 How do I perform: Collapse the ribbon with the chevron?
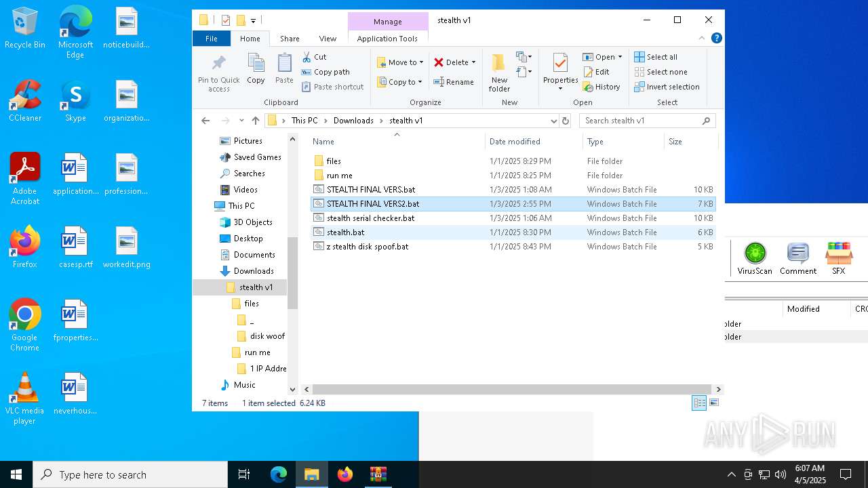click(x=702, y=39)
